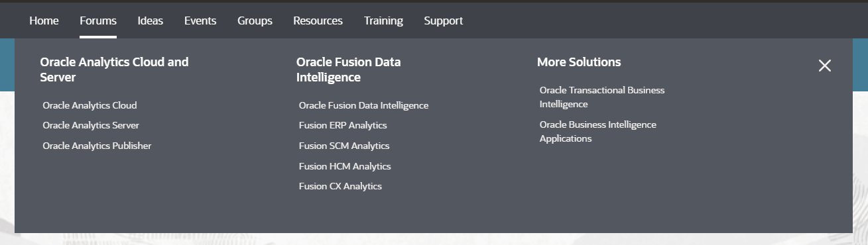Click the Oracle Analytics Cloud and Server heading

click(x=114, y=70)
